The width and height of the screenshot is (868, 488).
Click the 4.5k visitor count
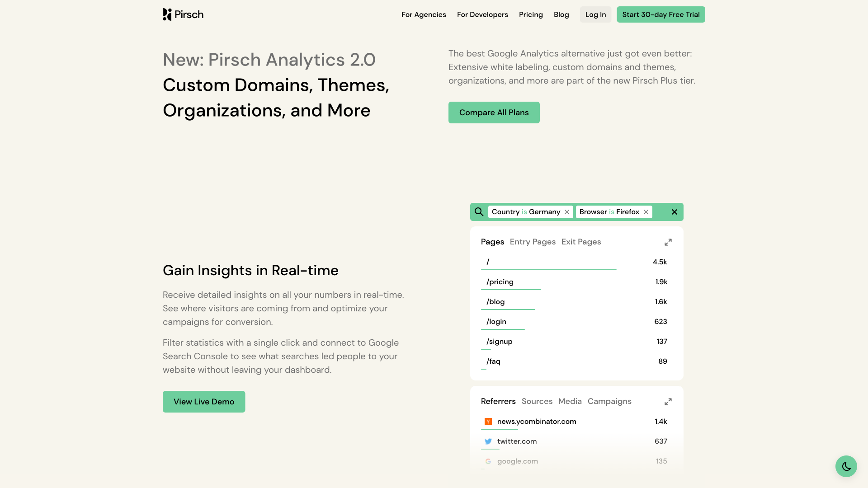click(x=660, y=262)
